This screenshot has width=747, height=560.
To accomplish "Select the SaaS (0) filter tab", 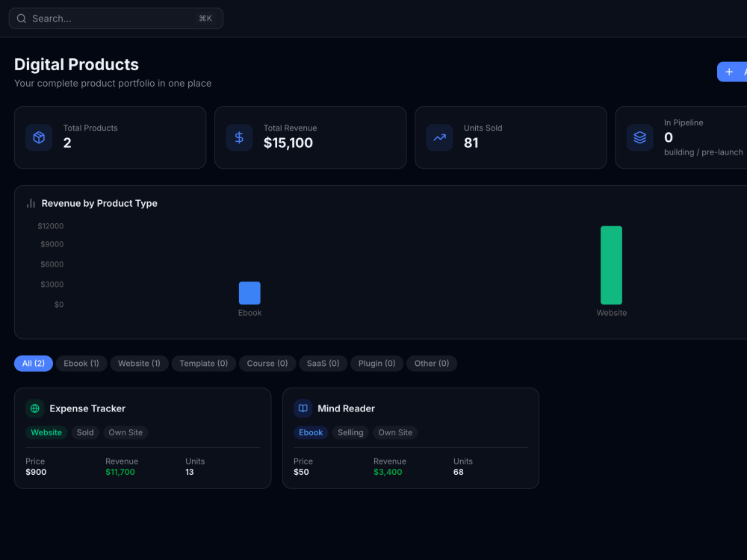I will (323, 364).
